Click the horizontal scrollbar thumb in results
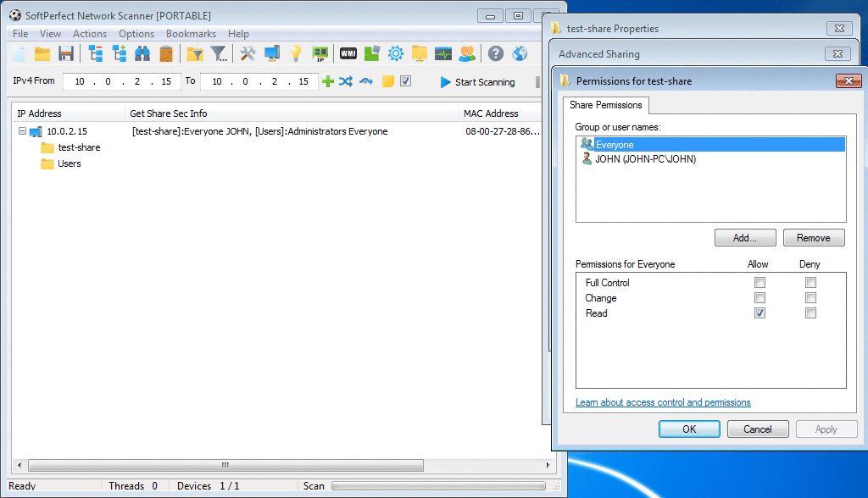Viewport: 868px width, 498px height. click(x=225, y=465)
